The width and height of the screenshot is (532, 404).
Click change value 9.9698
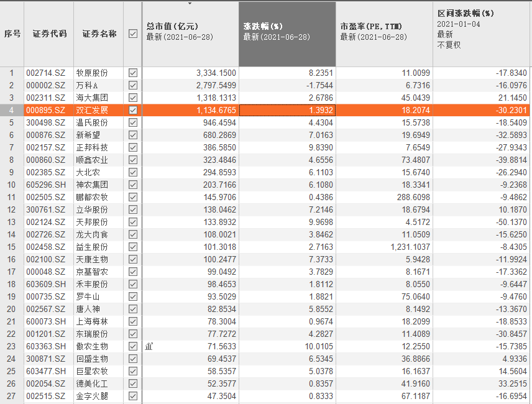(x=321, y=222)
